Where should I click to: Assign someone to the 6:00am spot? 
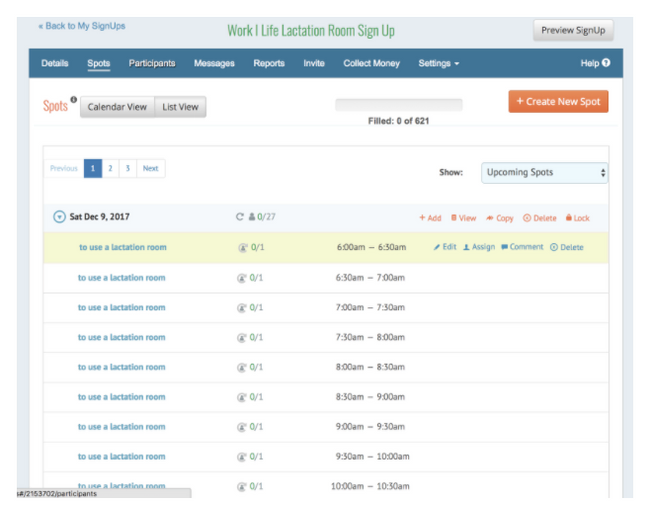click(479, 247)
